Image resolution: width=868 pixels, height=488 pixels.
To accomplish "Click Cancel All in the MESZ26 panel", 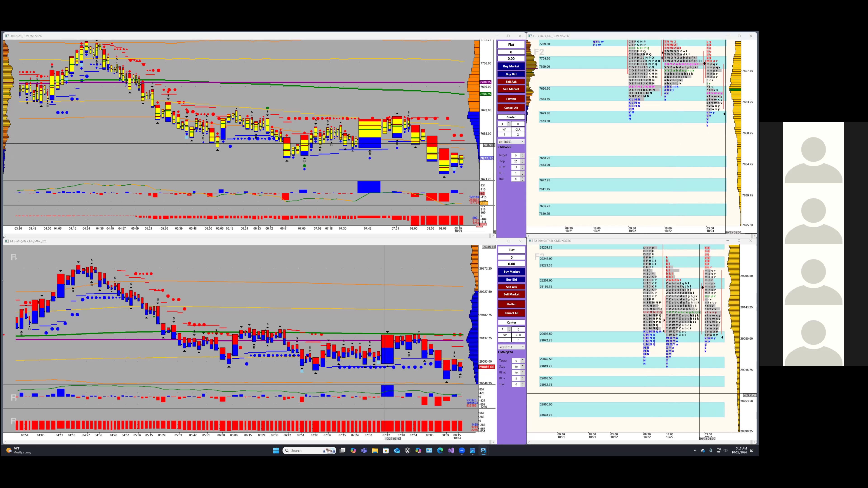I will tap(511, 108).
